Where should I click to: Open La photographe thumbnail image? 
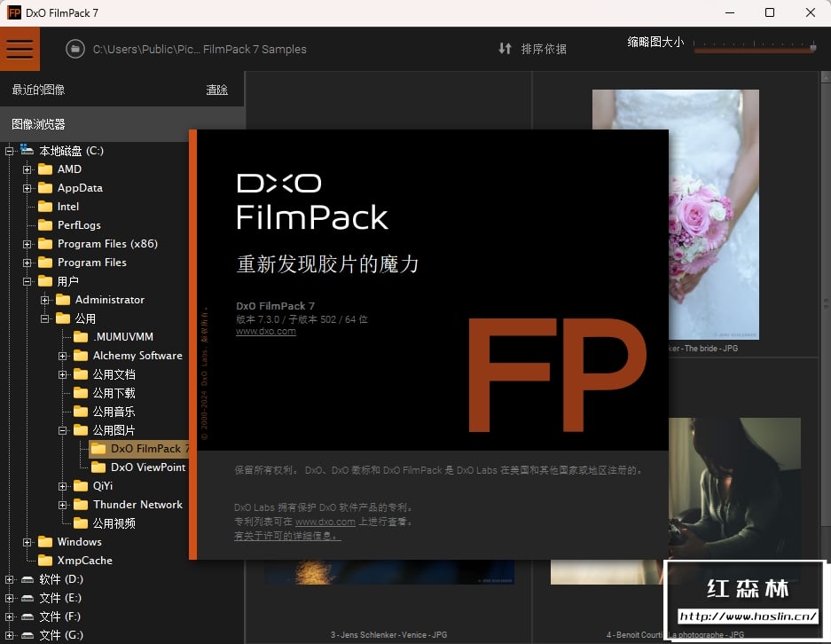pyautogui.click(x=734, y=488)
